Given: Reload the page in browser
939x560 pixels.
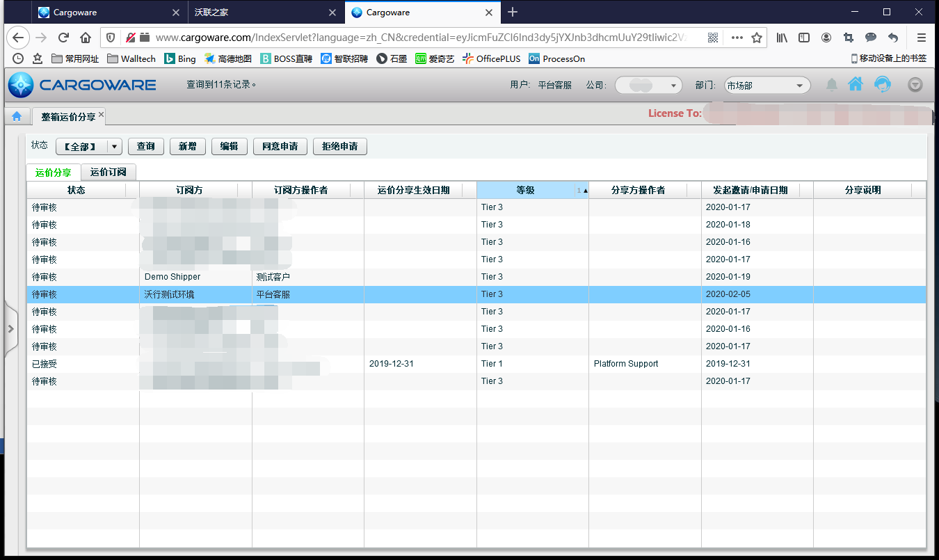Looking at the screenshot, I should coord(63,38).
